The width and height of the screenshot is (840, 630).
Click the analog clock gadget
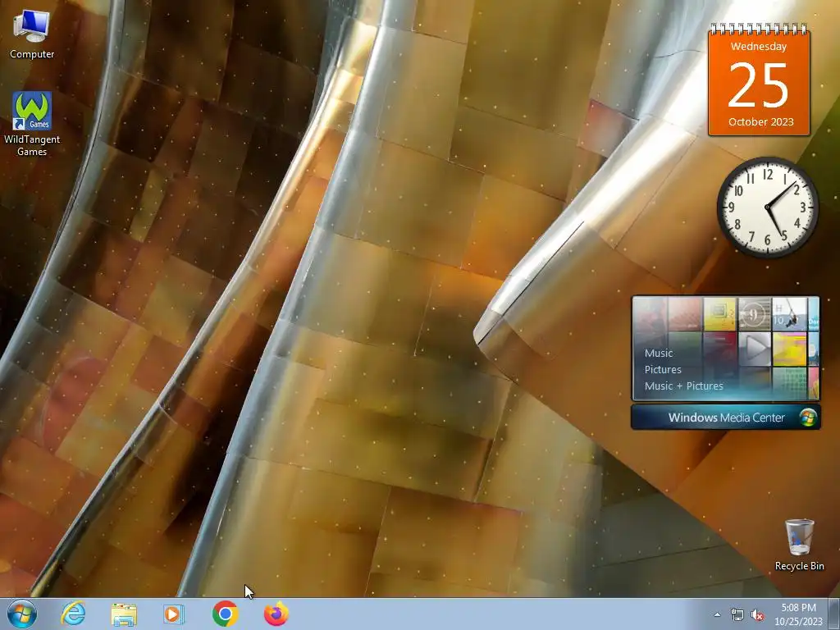coord(767,208)
